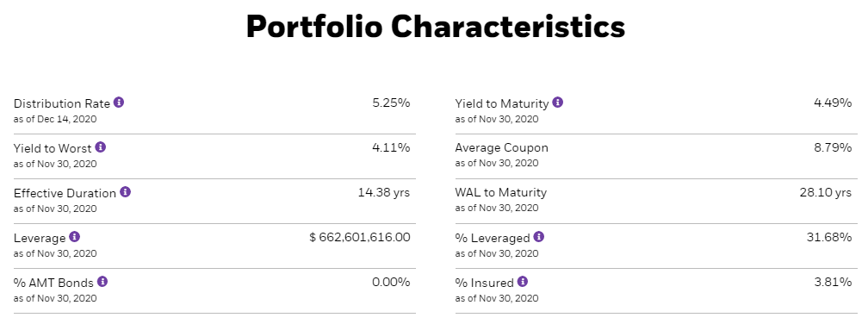Select the 4.49% yield to maturity value
Image resolution: width=868 pixels, height=324 pixels.
(x=833, y=103)
